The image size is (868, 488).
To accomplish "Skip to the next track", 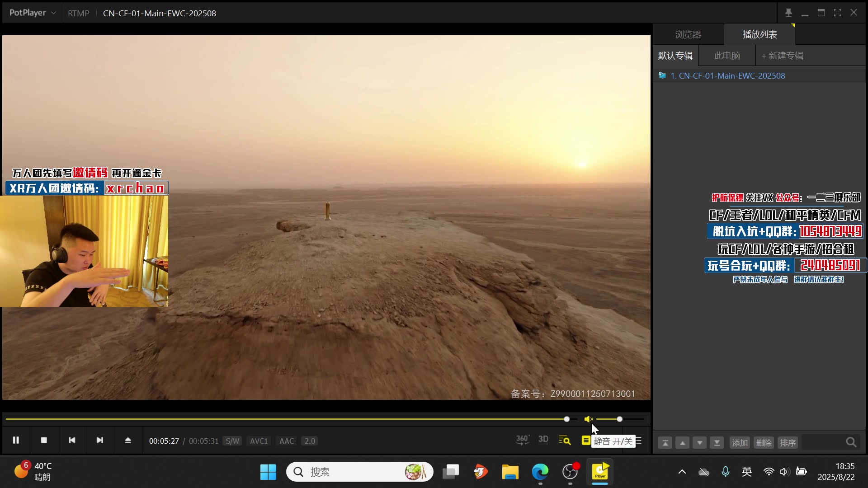I will coord(100,440).
